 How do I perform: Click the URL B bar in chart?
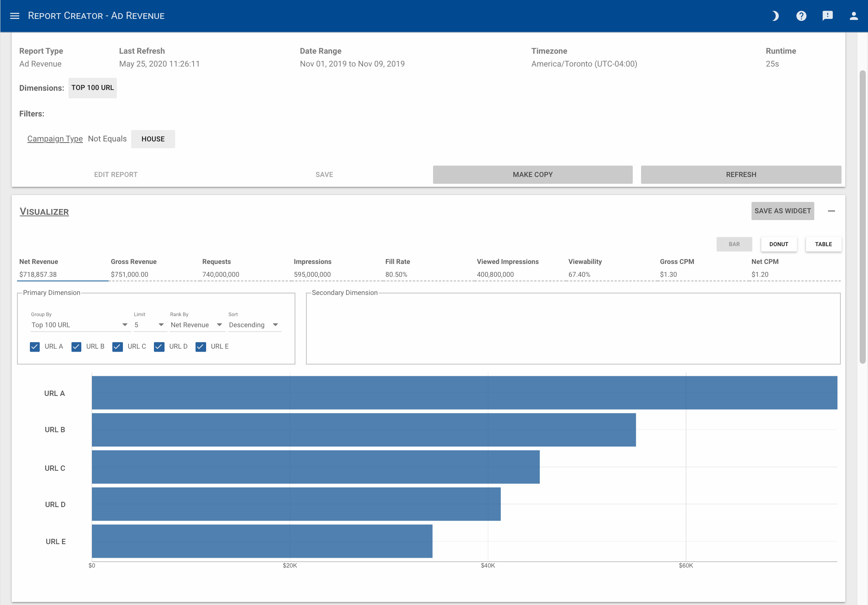(363, 430)
